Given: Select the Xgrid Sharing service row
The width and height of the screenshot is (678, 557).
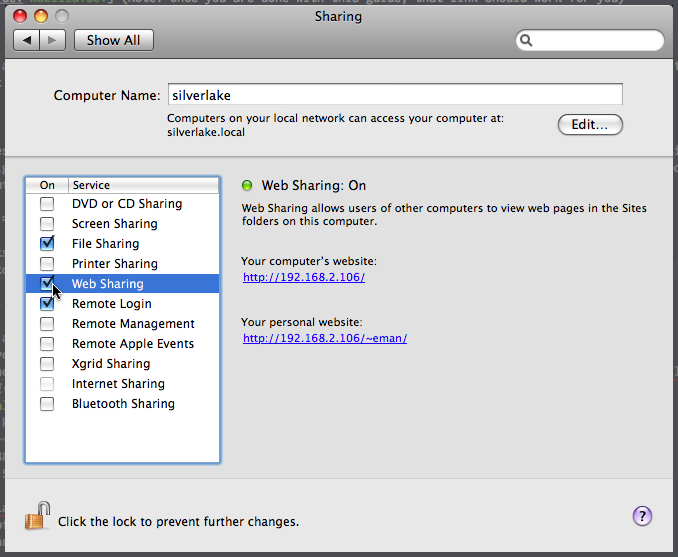Looking at the screenshot, I should (x=122, y=364).
